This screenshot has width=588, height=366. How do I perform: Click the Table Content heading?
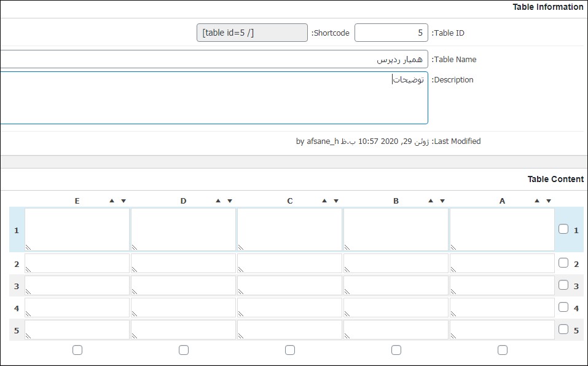[555, 179]
